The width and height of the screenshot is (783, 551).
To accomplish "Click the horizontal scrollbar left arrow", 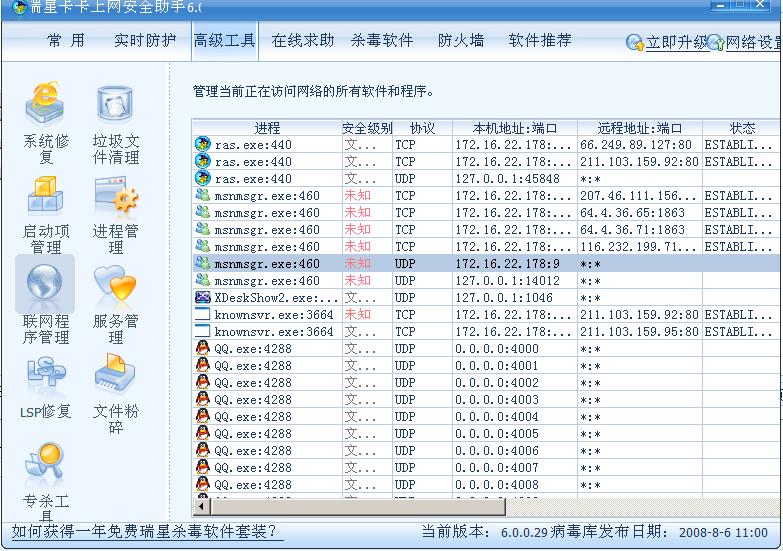I will tap(202, 507).
